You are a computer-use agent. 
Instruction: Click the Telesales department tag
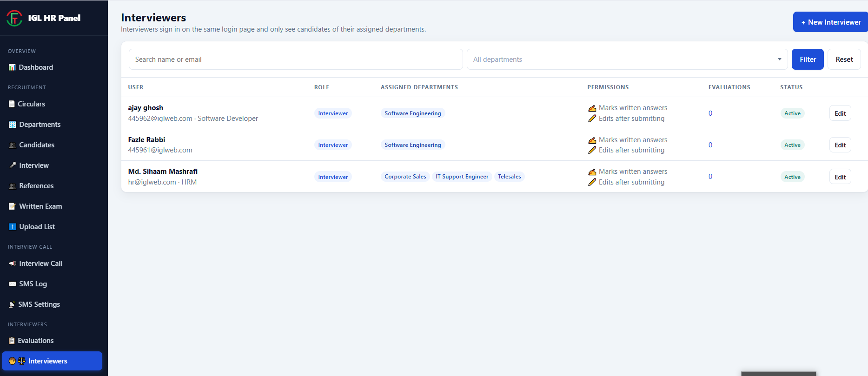pos(510,177)
